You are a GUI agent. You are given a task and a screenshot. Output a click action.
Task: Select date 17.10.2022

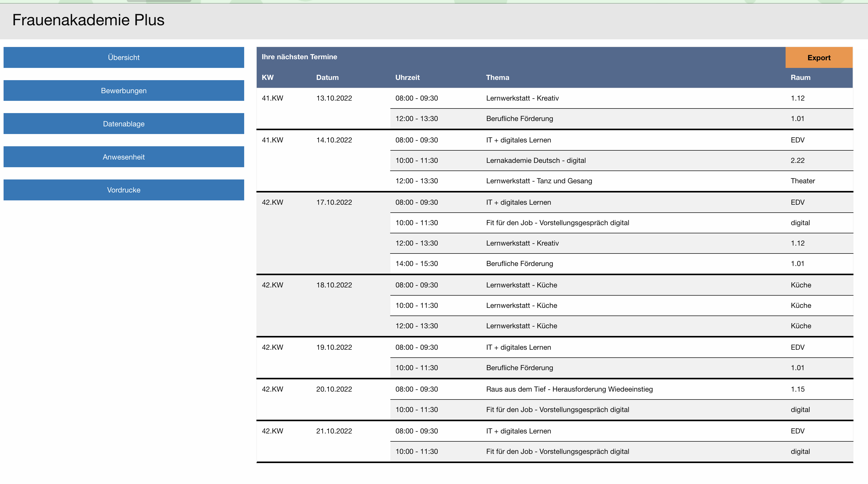click(x=334, y=202)
